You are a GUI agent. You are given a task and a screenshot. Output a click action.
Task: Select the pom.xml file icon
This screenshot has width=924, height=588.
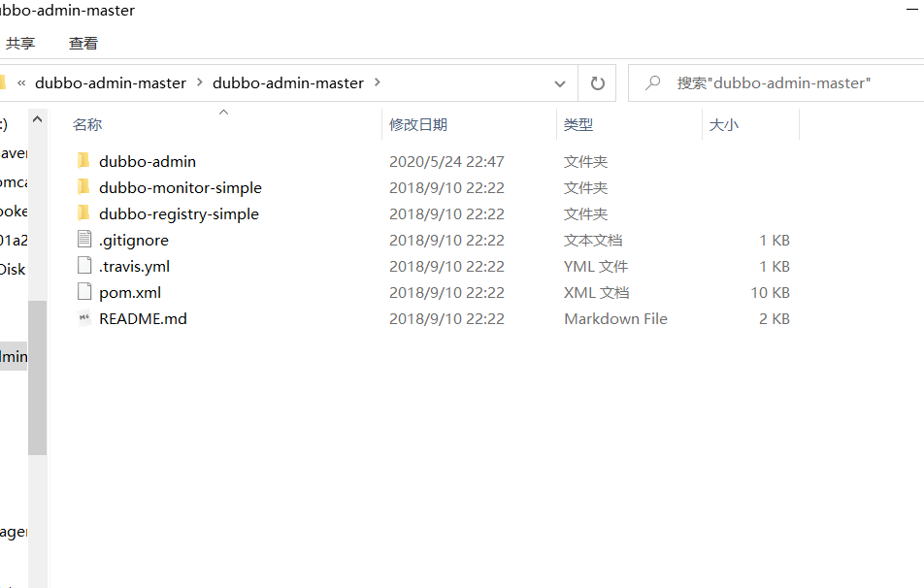[x=84, y=292]
